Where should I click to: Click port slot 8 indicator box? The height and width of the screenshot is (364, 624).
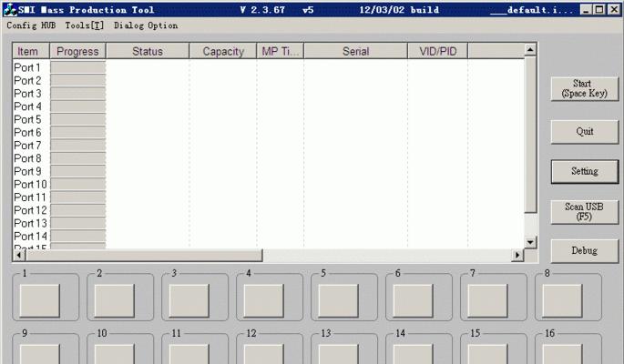pyautogui.click(x=562, y=301)
